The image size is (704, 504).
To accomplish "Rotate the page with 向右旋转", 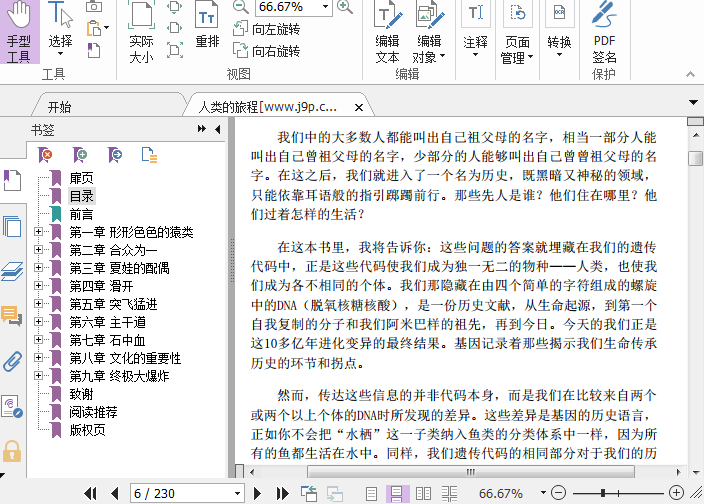I will (267, 50).
